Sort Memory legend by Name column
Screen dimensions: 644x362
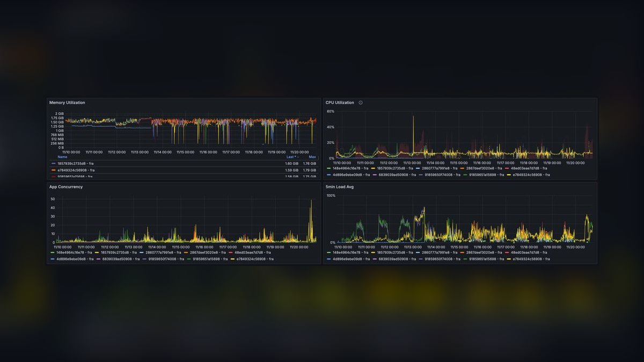tap(62, 157)
